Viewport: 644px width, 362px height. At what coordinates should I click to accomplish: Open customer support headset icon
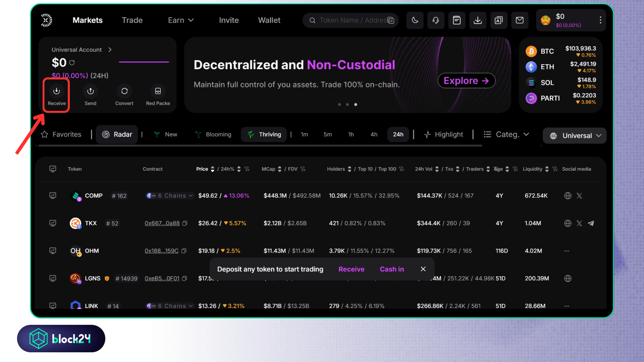tap(436, 20)
